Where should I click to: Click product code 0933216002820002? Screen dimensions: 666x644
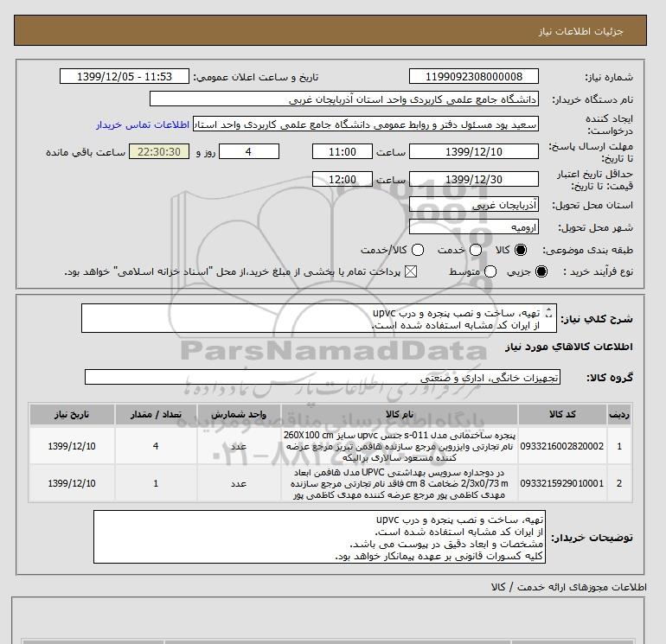click(562, 446)
